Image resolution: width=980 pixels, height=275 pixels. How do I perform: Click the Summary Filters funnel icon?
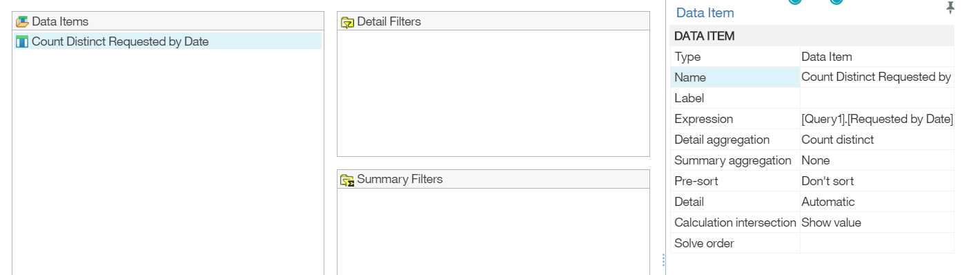[x=347, y=180]
